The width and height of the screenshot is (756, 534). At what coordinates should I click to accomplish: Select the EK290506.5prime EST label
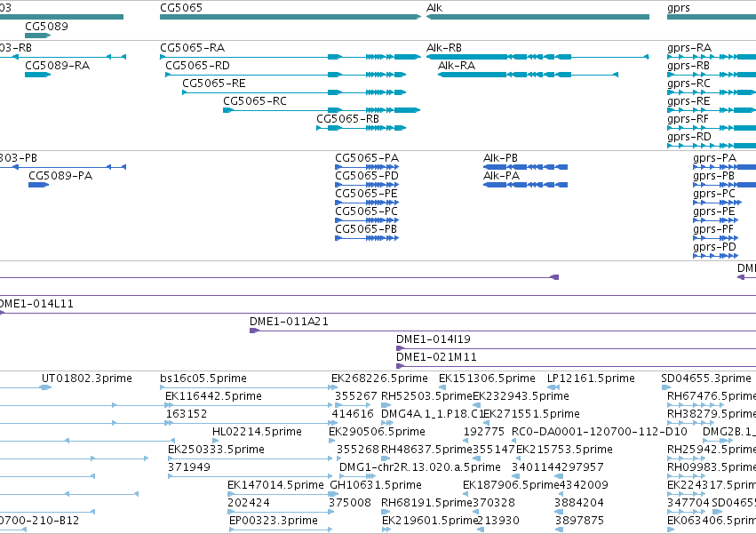[x=377, y=432]
